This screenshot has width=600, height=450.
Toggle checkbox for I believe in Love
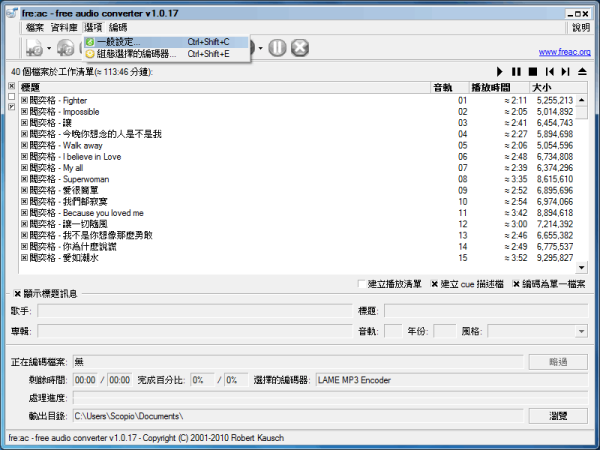point(24,157)
